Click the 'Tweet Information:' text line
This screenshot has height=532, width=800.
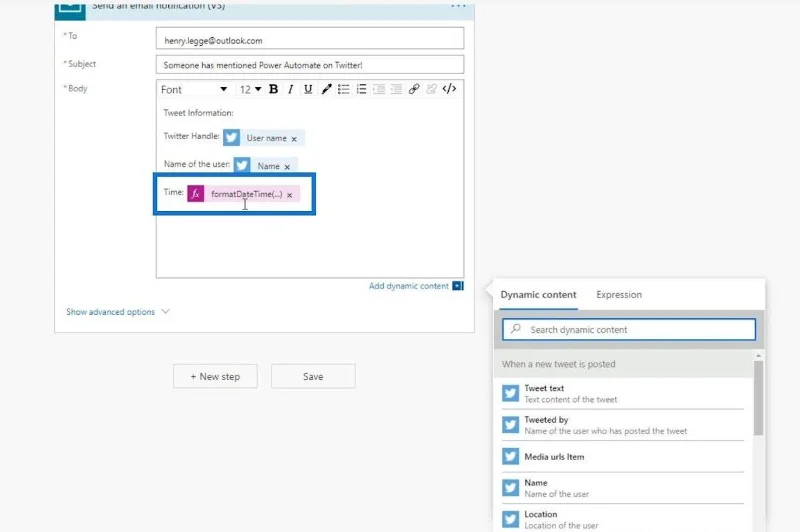(198, 113)
